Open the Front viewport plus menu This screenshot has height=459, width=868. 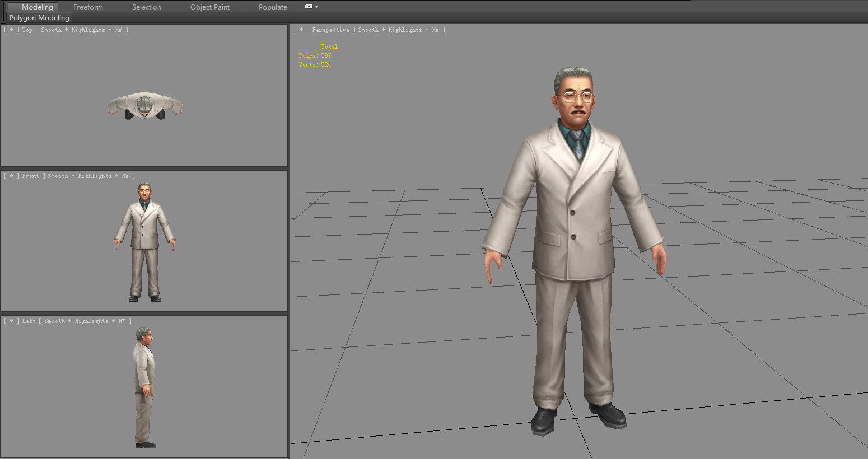[x=11, y=176]
